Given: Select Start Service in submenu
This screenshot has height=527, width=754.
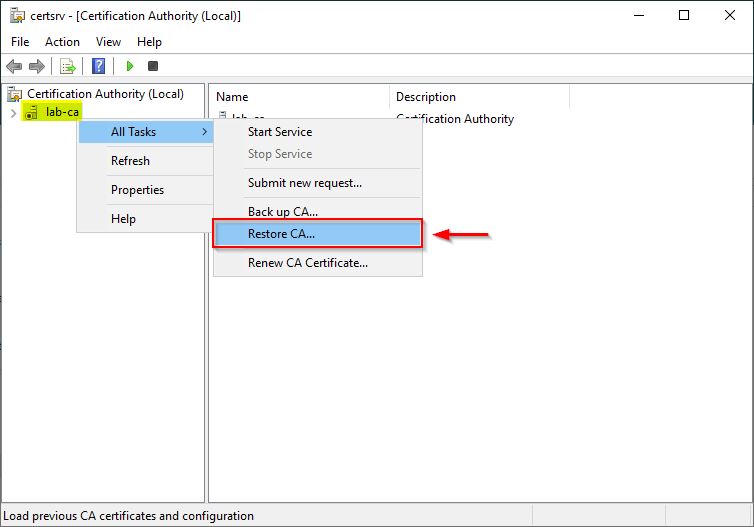Looking at the screenshot, I should [x=318, y=132].
